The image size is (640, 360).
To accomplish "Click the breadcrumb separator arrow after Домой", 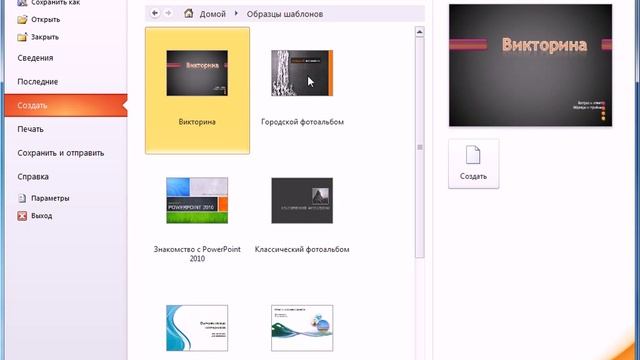I will pyautogui.click(x=236, y=13).
